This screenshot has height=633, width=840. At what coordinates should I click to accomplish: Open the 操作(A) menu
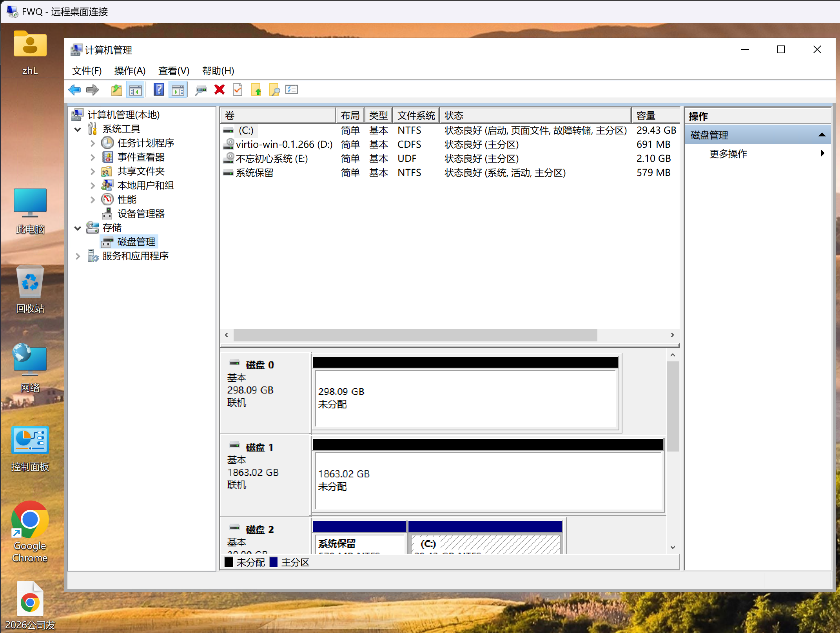[130, 71]
